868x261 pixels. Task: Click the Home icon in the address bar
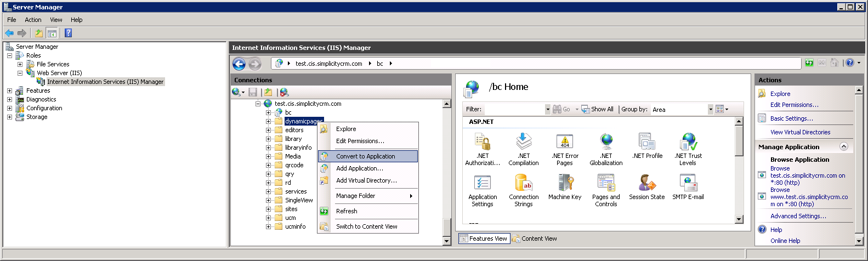[x=835, y=63]
